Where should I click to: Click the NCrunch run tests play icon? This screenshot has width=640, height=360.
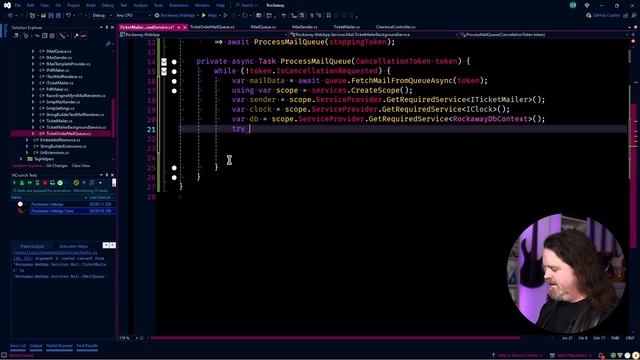coord(14,183)
